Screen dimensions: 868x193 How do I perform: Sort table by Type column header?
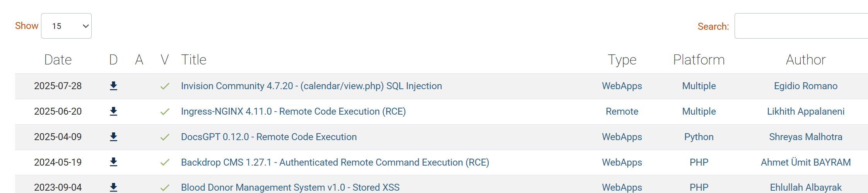pos(622,60)
